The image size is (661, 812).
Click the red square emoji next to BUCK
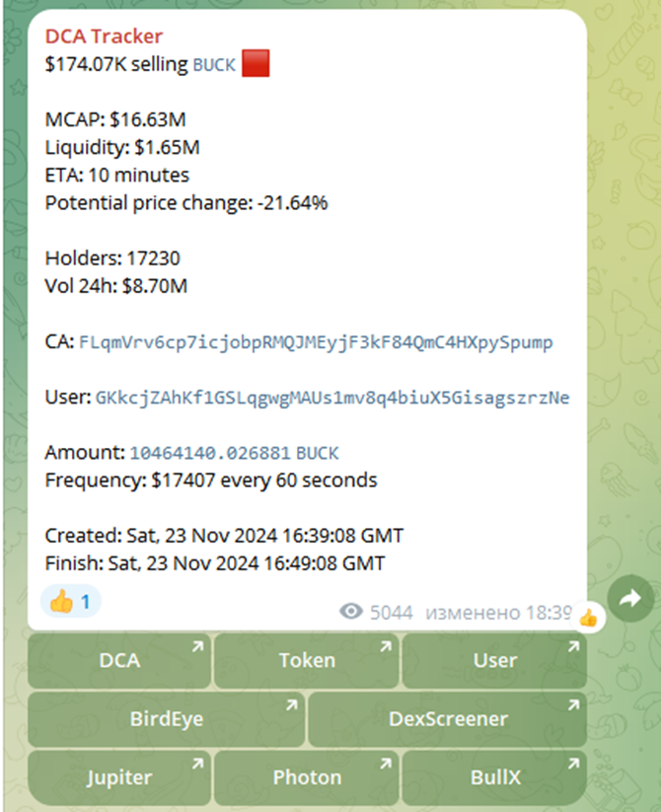click(x=255, y=65)
